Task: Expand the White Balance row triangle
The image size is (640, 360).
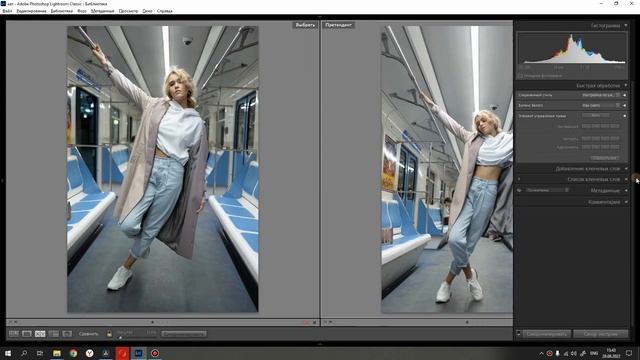Action: tap(625, 105)
